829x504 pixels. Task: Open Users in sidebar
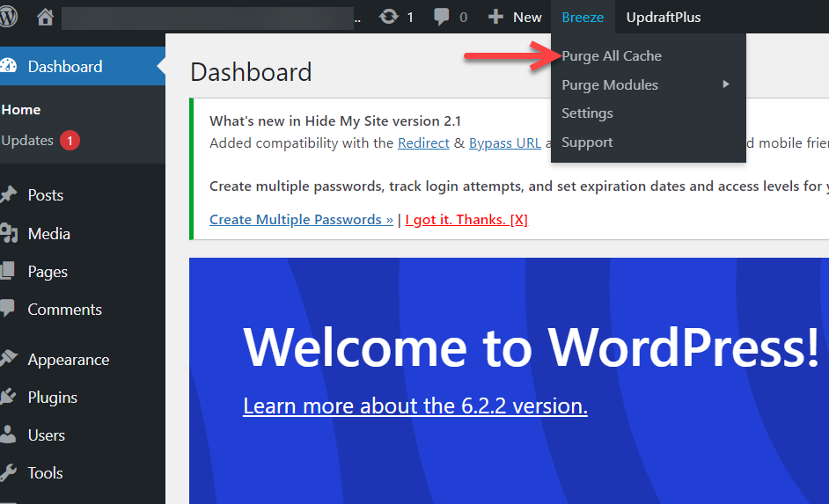tap(46, 435)
